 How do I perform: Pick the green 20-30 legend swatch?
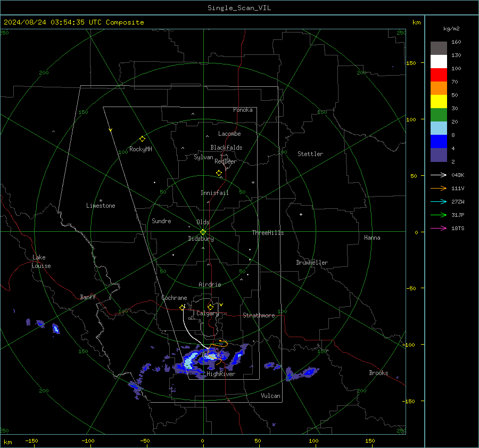[439, 115]
